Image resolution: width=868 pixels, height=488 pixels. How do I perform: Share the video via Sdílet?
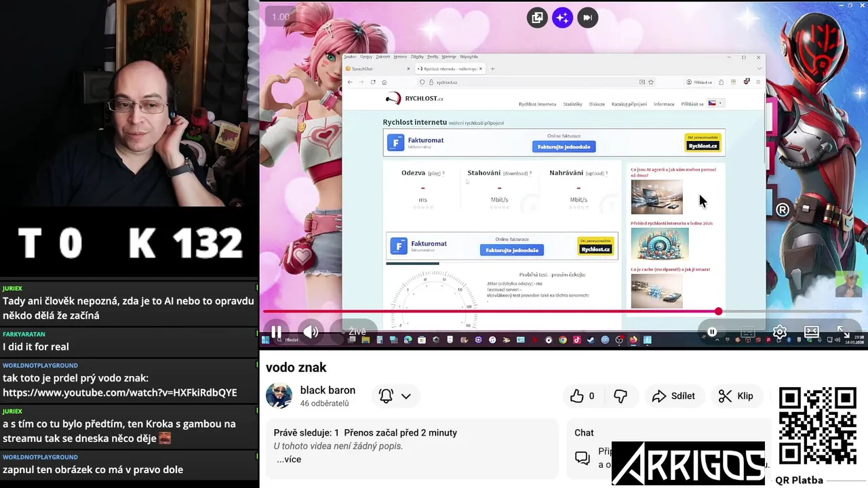(673, 396)
